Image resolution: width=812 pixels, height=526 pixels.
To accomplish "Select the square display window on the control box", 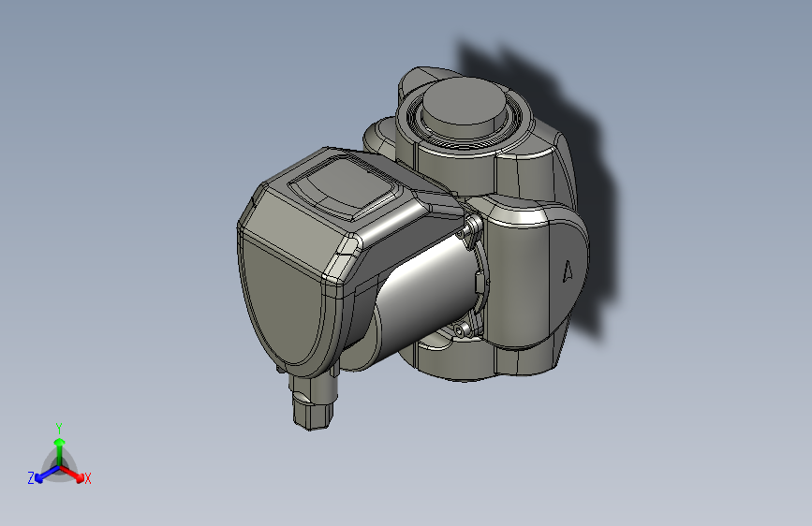I will point(346,187).
